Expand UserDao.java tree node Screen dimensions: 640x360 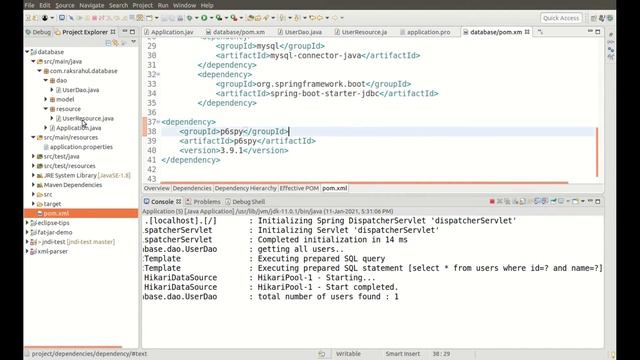point(52,90)
